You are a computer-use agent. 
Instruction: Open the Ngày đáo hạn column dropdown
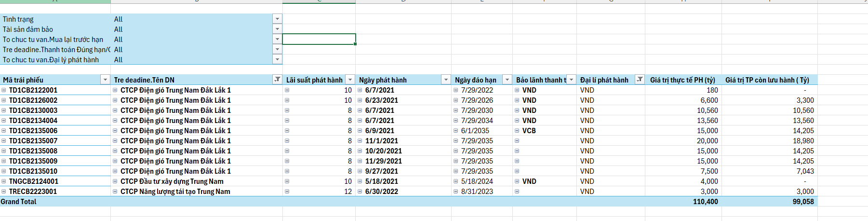tap(507, 80)
